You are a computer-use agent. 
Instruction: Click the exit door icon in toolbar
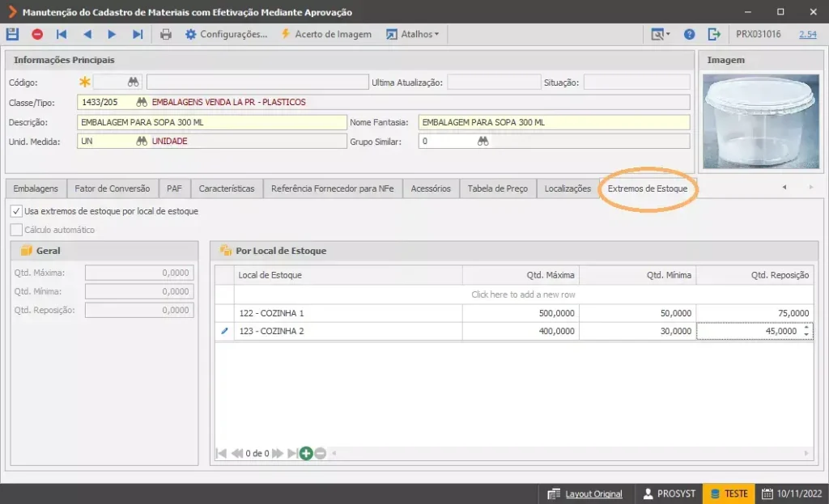coord(714,34)
